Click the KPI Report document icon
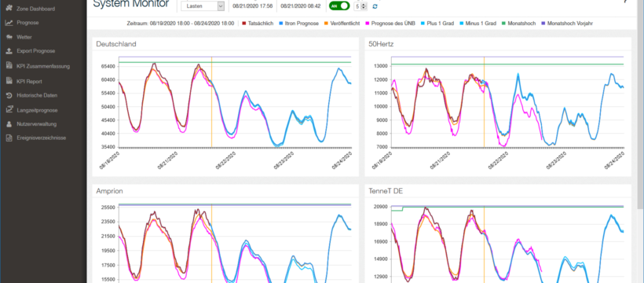The width and height of the screenshot is (644, 283). (9, 81)
